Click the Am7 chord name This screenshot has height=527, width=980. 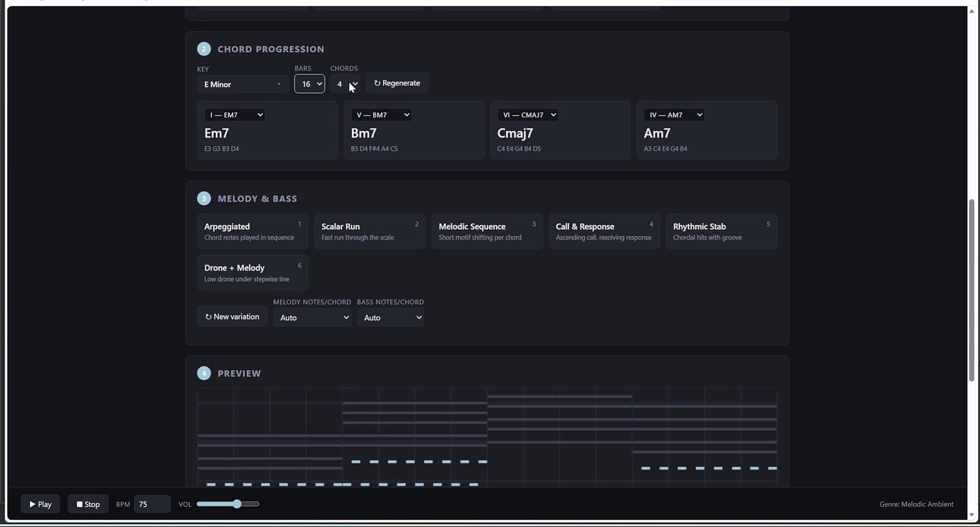[657, 133]
